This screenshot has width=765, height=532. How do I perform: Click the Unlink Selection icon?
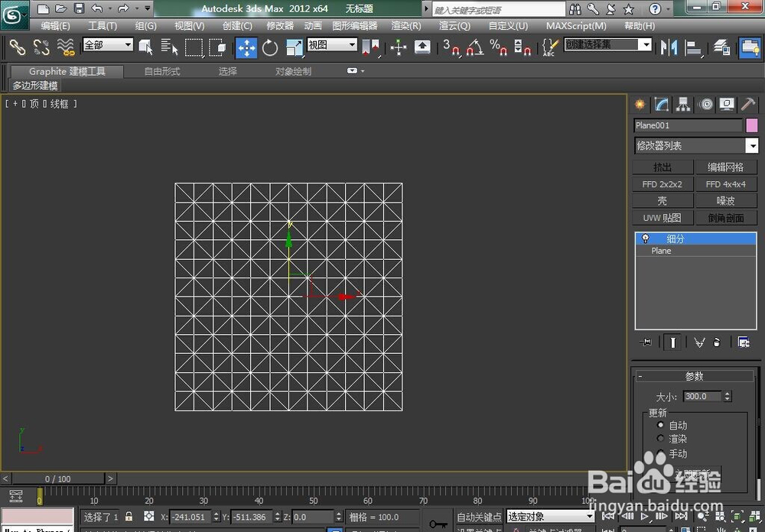click(41, 47)
